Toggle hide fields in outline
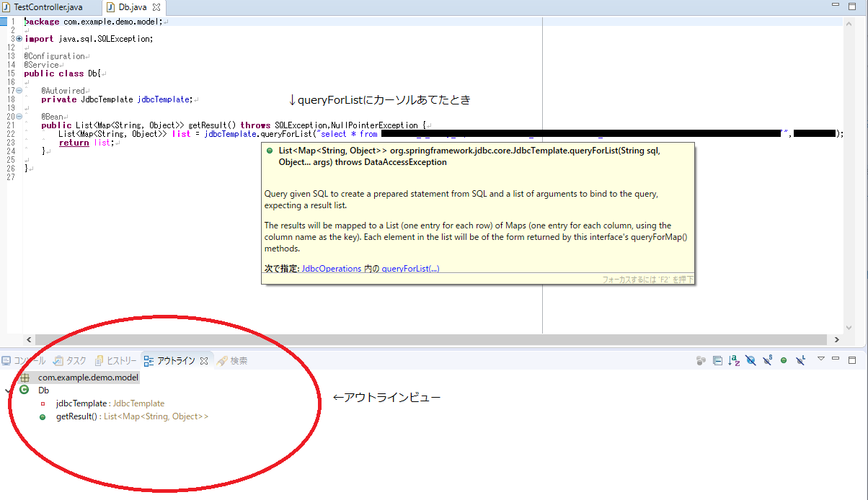Screen dimensions: 868x500 (x=750, y=360)
